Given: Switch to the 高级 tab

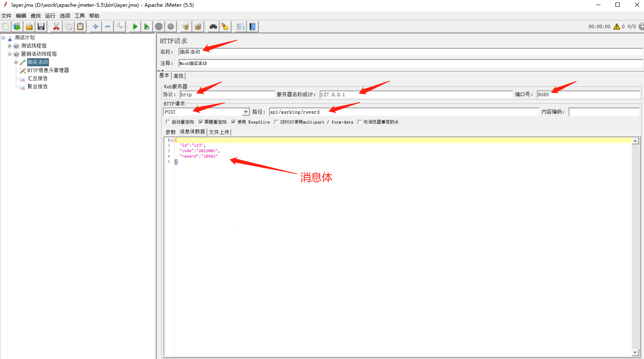Looking at the screenshot, I should [x=179, y=76].
